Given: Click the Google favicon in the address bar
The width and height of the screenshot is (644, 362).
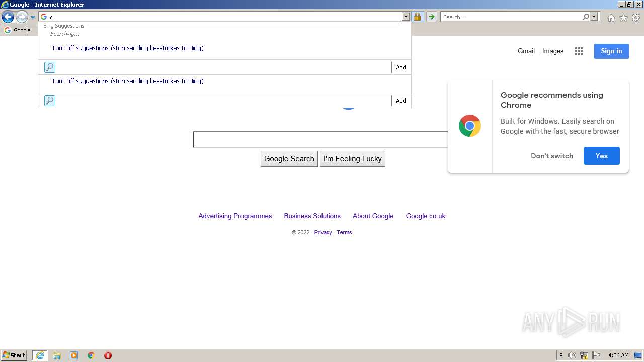Looking at the screenshot, I should pyautogui.click(x=44, y=17).
